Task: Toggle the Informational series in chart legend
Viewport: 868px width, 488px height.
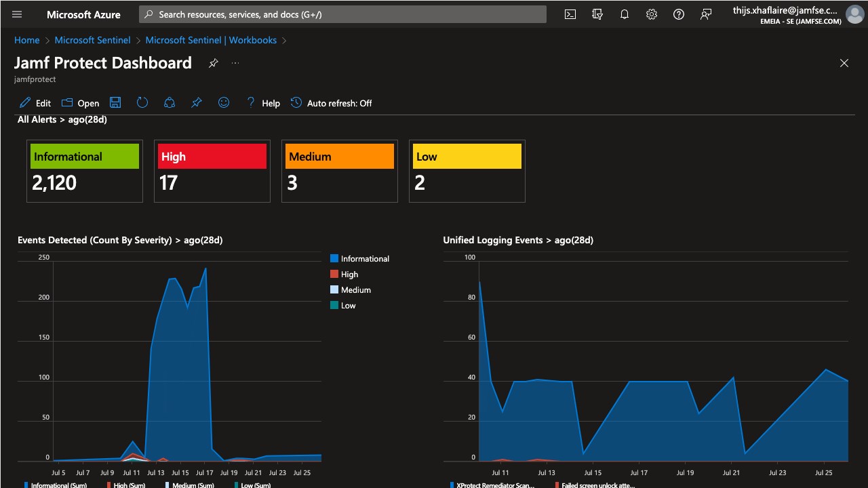Action: click(x=359, y=259)
